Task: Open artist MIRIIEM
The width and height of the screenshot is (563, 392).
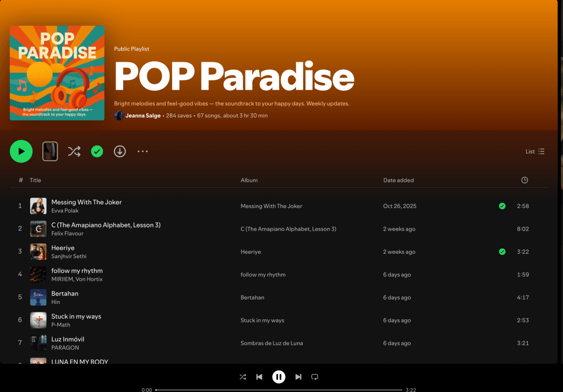Action: click(63, 279)
